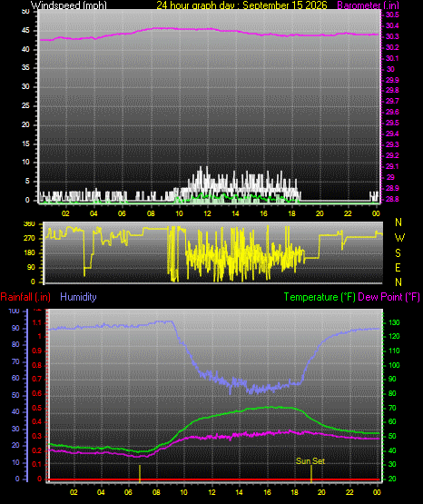423x504 pixels.
Task: Click the graph title showing September 15 2026
Action: [x=241, y=5]
